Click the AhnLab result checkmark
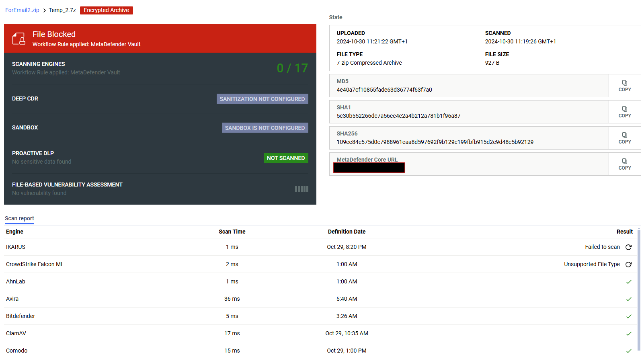 pyautogui.click(x=629, y=282)
